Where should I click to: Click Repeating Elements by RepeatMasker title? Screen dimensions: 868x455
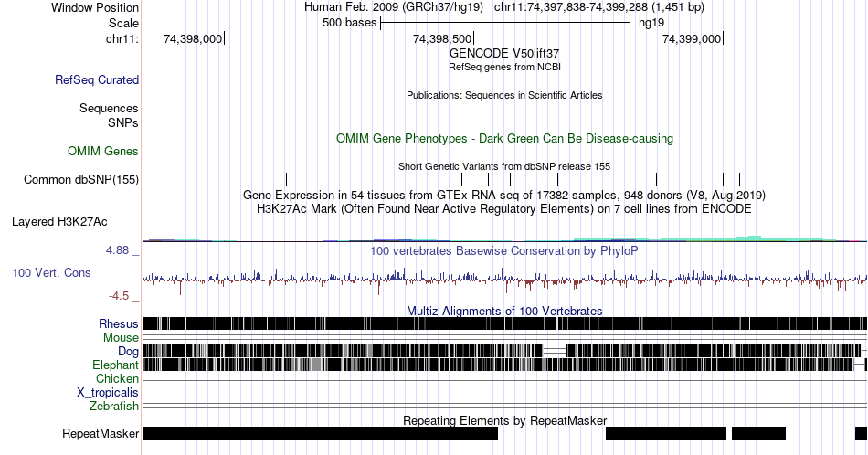[504, 420]
